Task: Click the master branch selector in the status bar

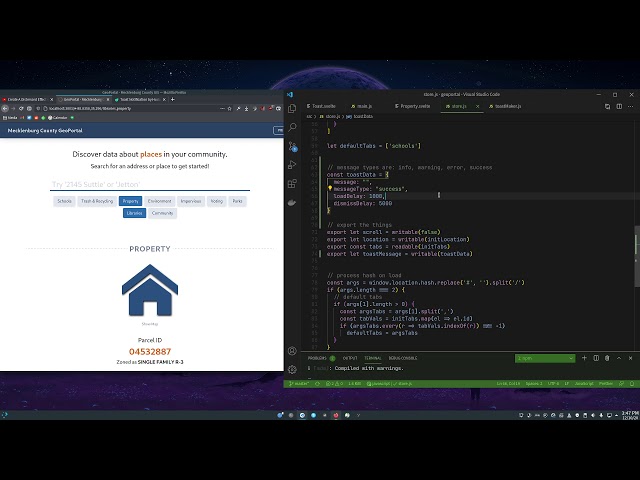Action: (x=299, y=384)
